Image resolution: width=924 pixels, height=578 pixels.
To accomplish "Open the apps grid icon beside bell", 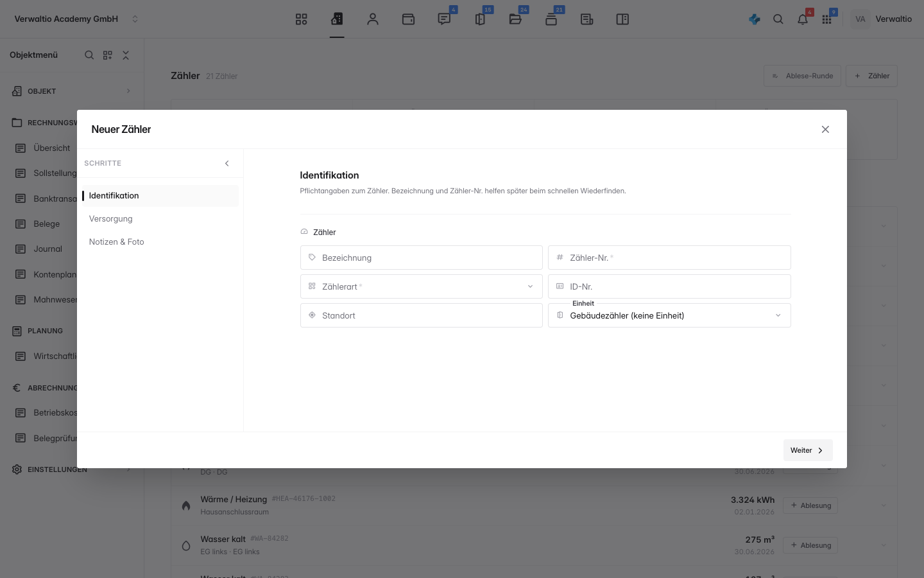I will click(x=827, y=19).
